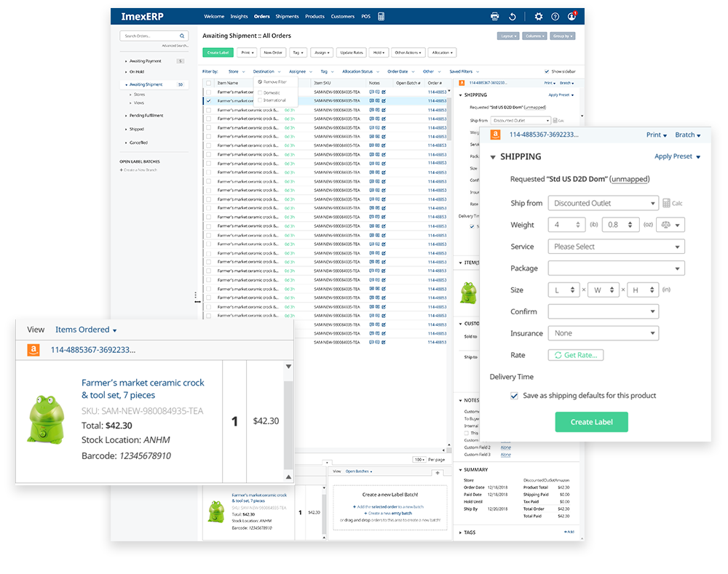Expand the TAGS section
Viewport: 728px width, 574px height.
(x=460, y=533)
